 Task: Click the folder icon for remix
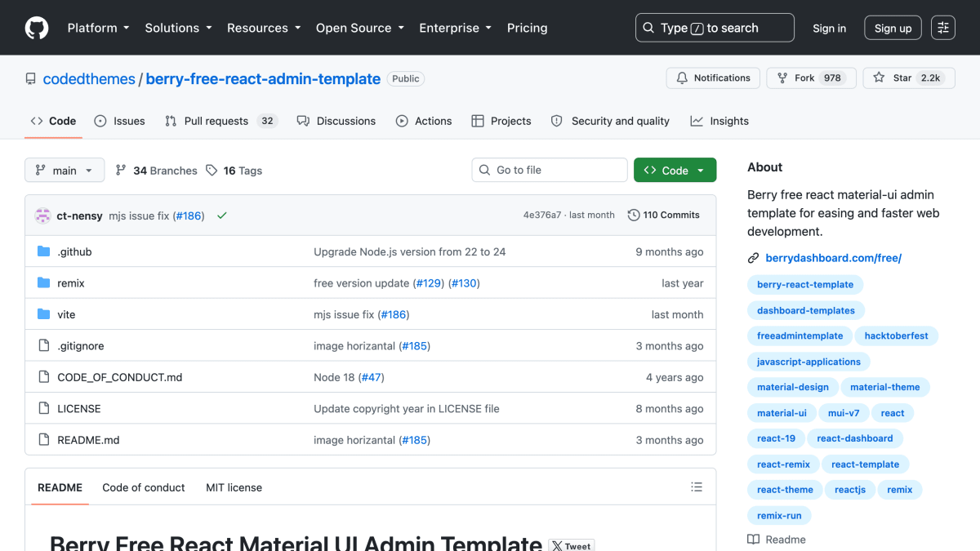(44, 283)
